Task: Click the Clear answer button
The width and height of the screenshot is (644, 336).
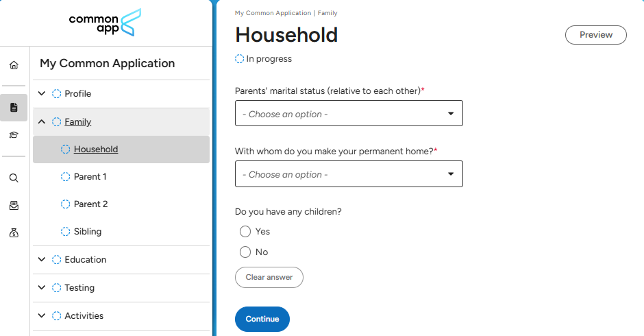Action: click(x=269, y=278)
